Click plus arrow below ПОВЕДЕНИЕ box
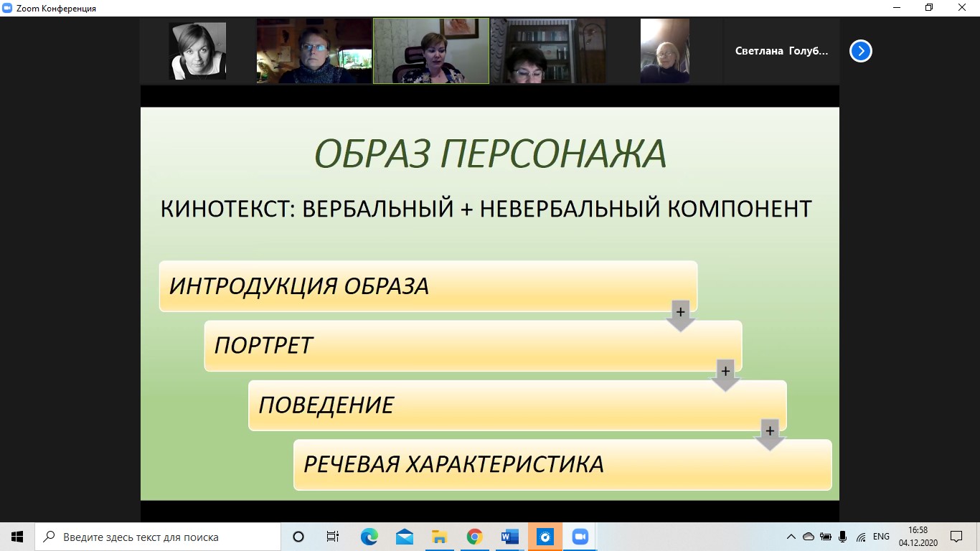 click(x=770, y=434)
